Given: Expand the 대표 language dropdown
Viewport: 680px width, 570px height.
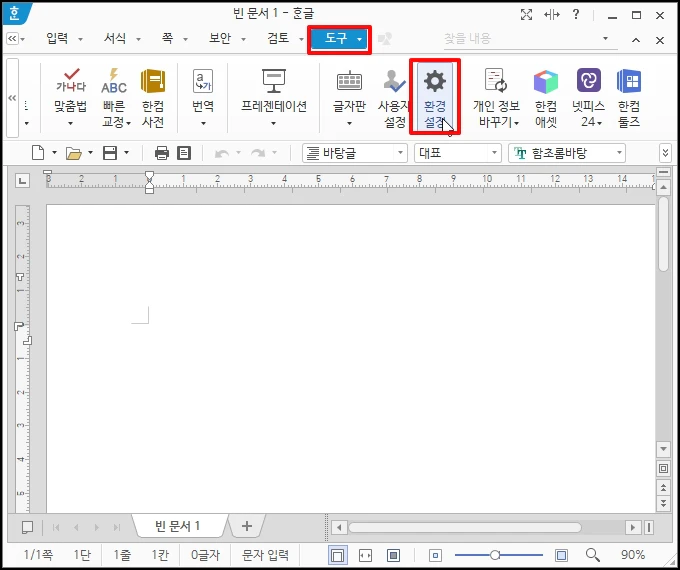Looking at the screenshot, I should point(494,153).
